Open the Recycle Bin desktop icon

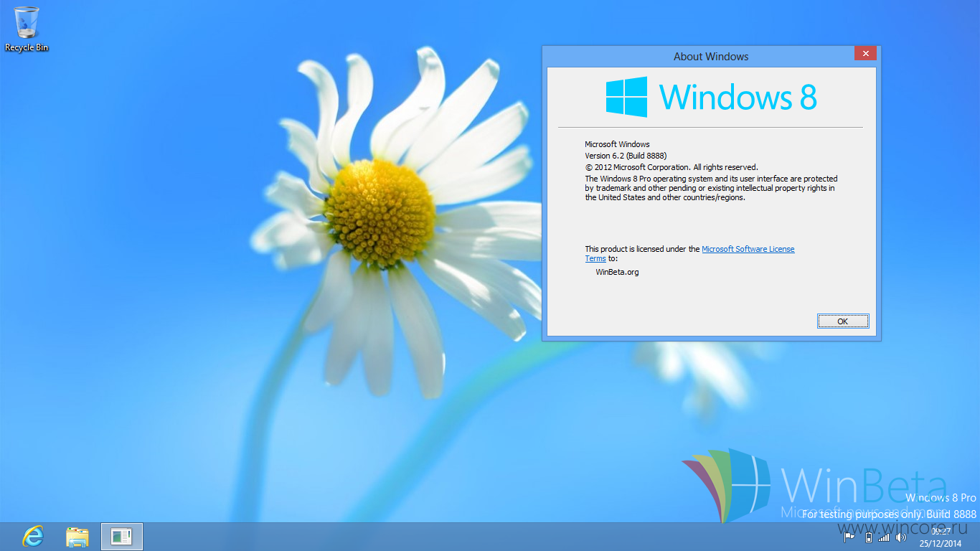(x=27, y=29)
